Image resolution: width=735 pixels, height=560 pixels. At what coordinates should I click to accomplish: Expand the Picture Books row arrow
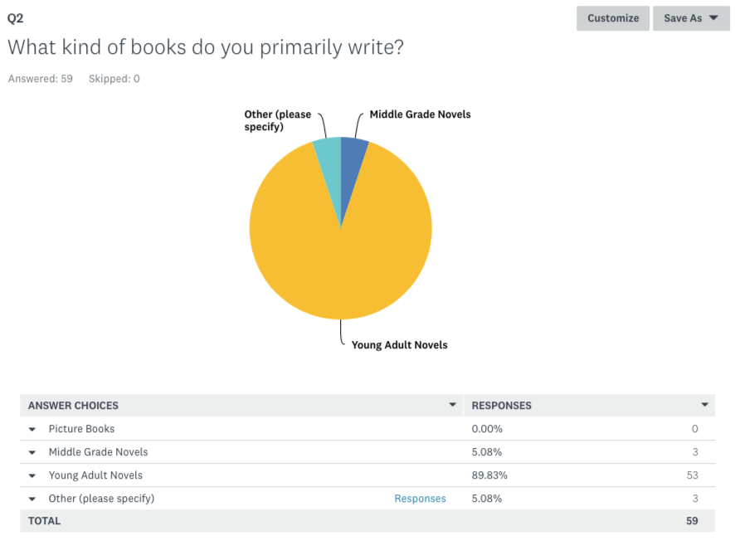32,429
